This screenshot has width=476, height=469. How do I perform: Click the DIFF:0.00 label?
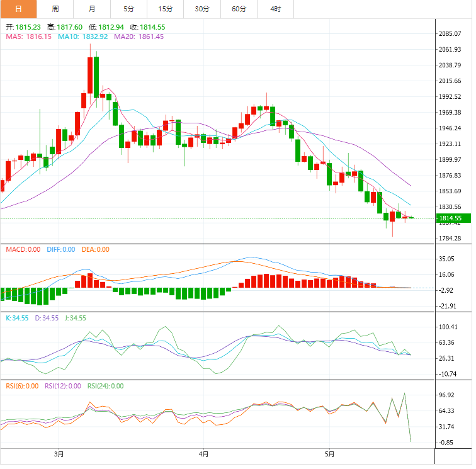(61, 249)
